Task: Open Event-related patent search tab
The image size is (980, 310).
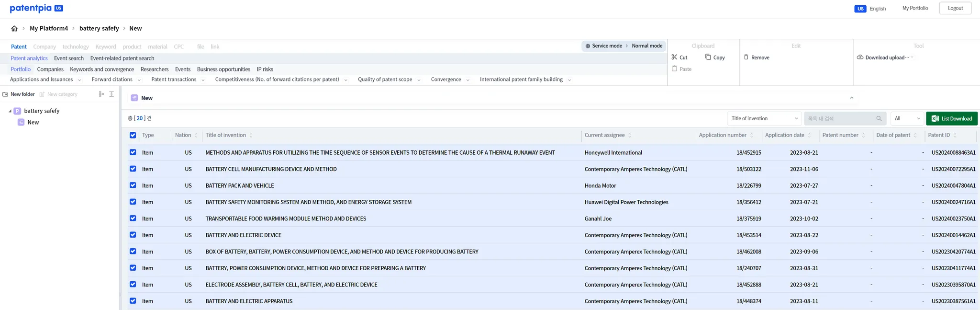Action: pyautogui.click(x=122, y=58)
